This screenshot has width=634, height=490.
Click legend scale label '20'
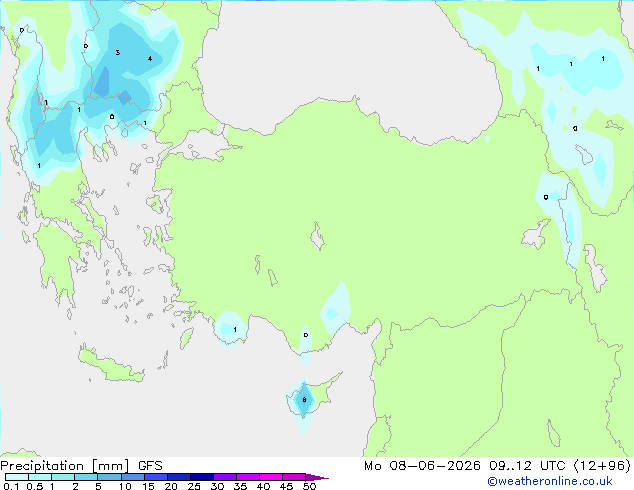(171, 486)
